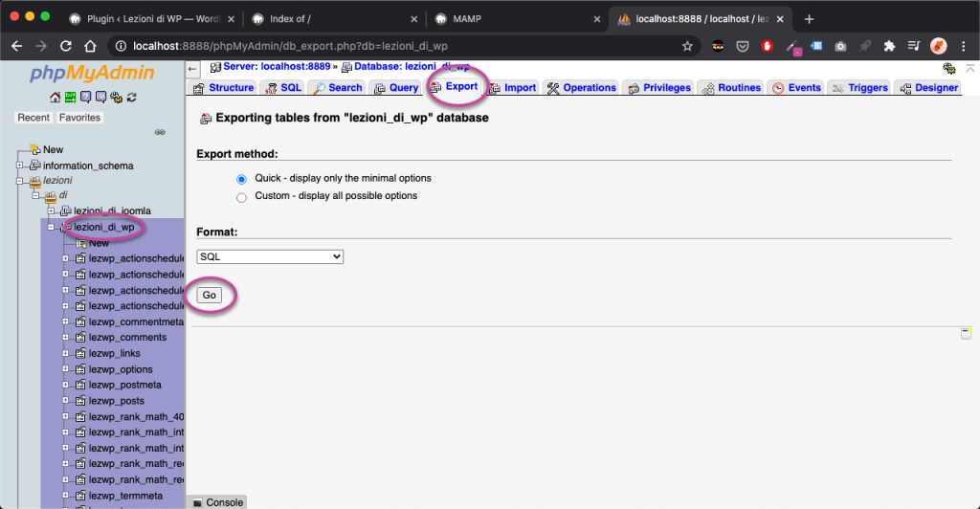The width and height of the screenshot is (980, 509).
Task: Open the phpMyAdmin Home icon
Action: click(x=55, y=98)
